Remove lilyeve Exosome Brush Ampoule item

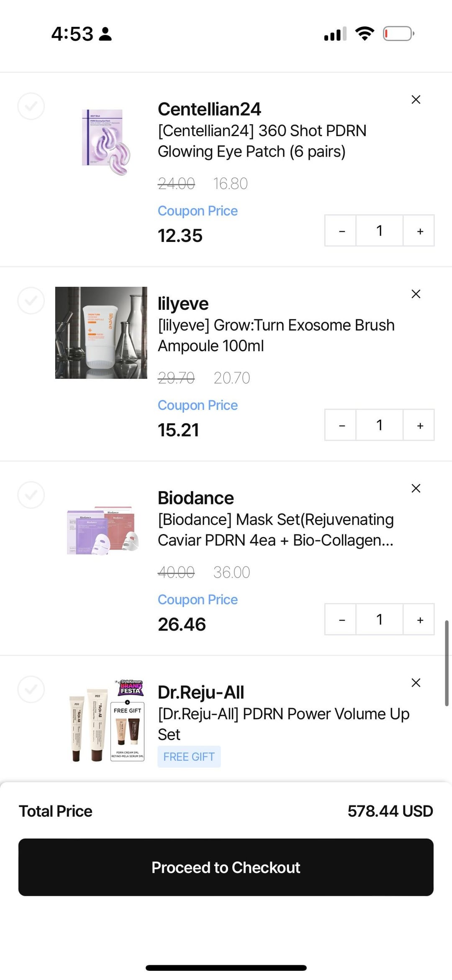tap(416, 294)
